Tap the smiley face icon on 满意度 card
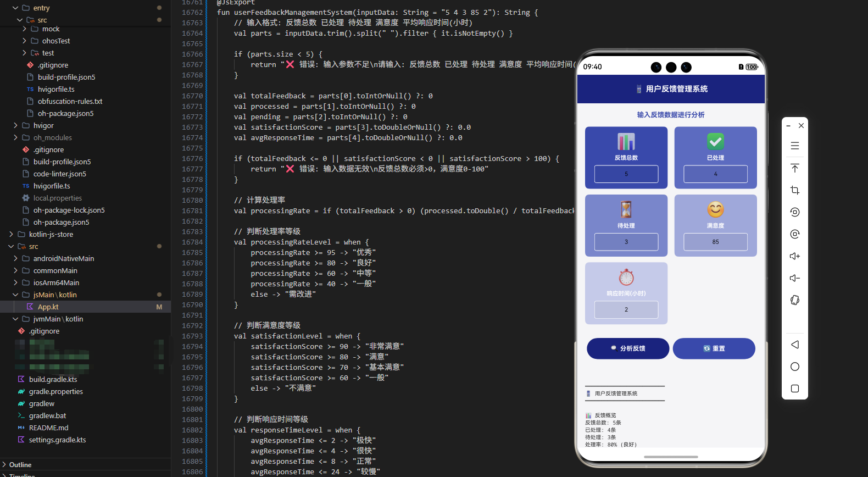The image size is (868, 477). (x=715, y=209)
